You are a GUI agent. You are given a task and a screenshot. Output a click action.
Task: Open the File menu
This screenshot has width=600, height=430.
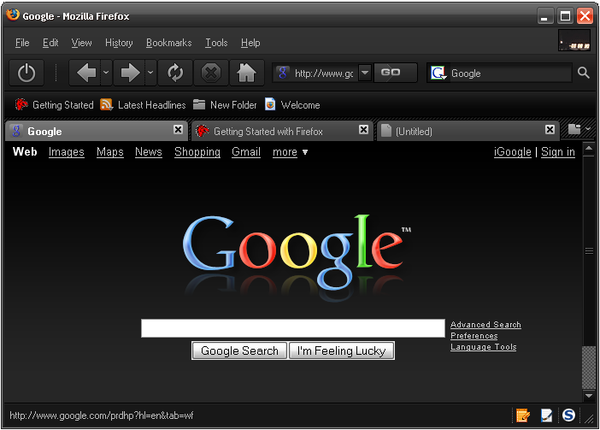pyautogui.click(x=22, y=43)
